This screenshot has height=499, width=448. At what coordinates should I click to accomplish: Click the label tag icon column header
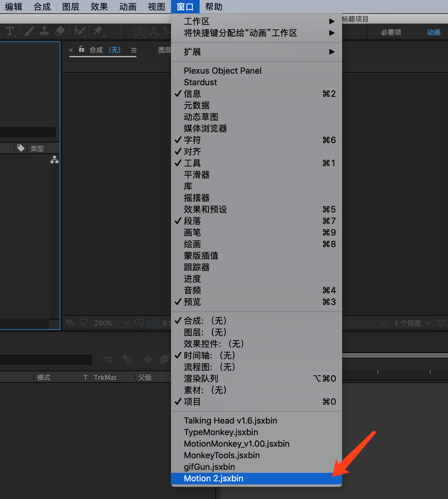point(21,148)
